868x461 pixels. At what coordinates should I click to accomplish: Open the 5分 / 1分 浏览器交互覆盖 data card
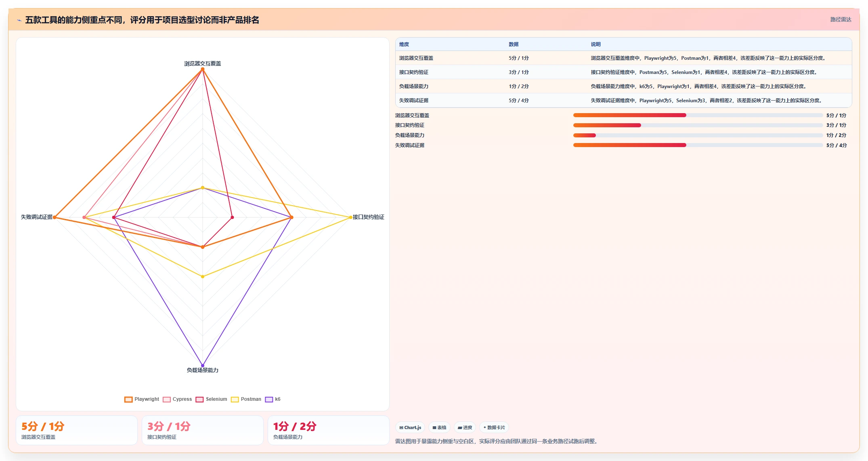[x=77, y=430]
